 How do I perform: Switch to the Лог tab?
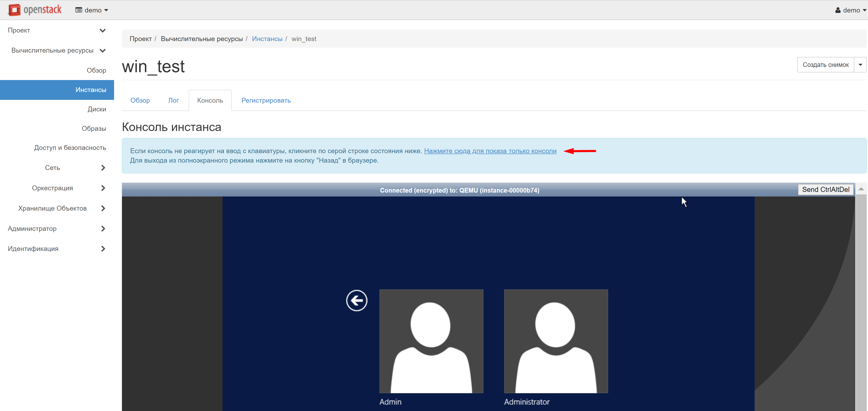point(173,100)
